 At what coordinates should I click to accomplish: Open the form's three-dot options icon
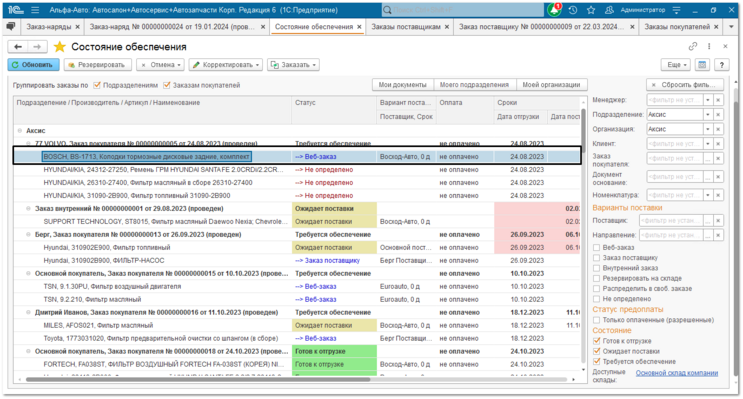(x=709, y=46)
